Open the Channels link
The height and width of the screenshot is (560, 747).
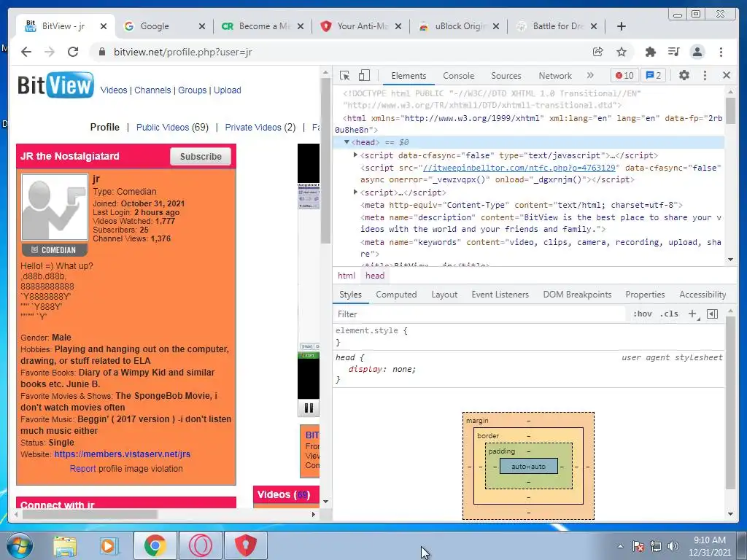point(152,90)
